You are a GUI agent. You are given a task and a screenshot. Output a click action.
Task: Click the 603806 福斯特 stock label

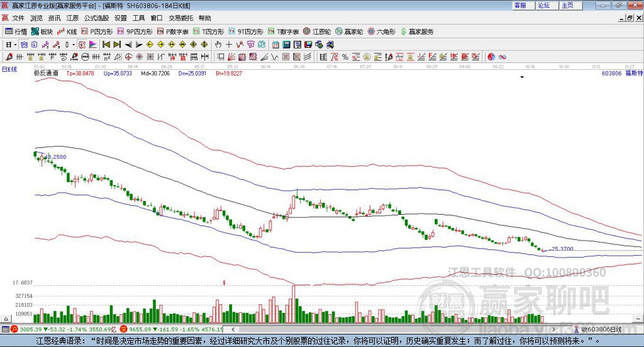point(622,73)
